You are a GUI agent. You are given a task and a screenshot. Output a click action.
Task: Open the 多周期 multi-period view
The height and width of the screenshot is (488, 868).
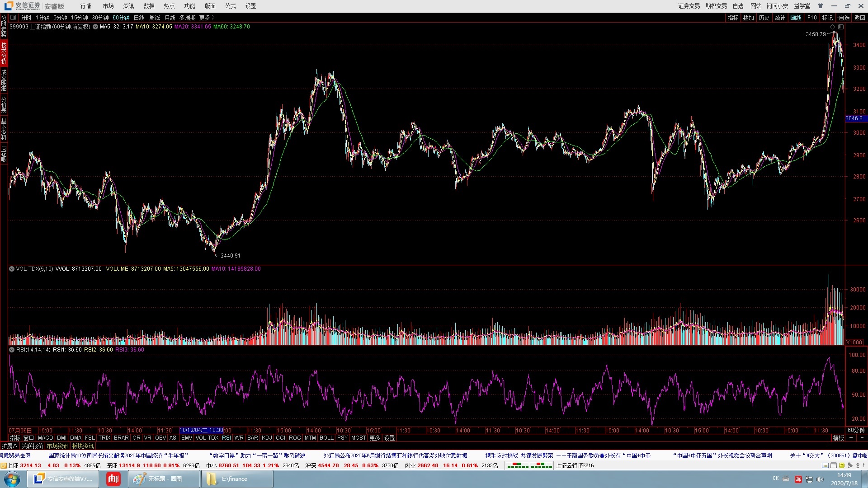point(187,18)
